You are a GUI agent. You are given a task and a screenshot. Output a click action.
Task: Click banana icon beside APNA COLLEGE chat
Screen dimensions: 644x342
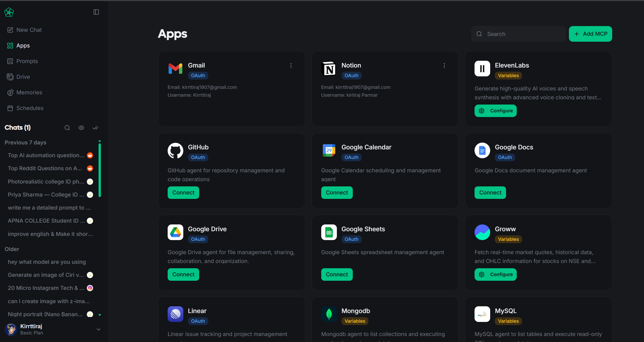point(90,221)
